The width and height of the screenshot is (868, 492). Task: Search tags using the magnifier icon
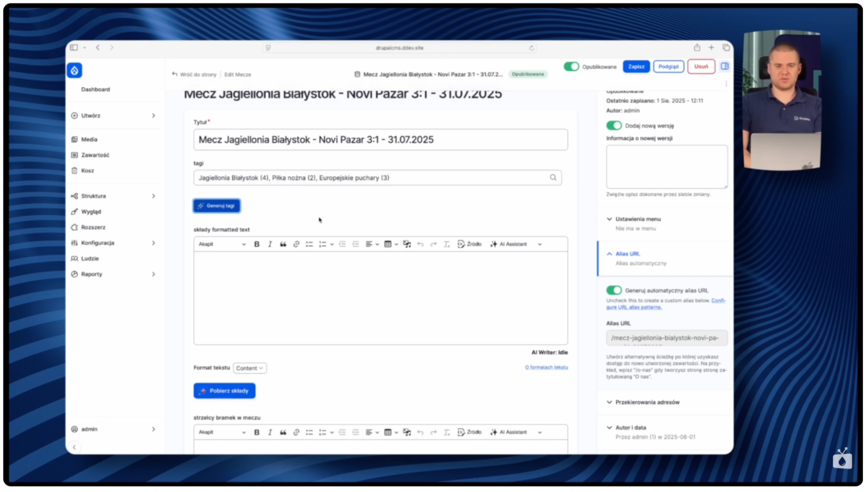tap(553, 177)
